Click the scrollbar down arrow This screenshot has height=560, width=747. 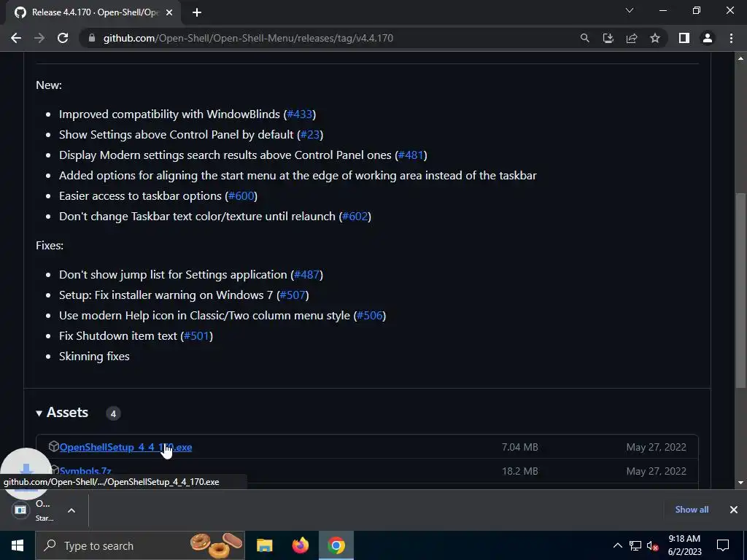(740, 483)
